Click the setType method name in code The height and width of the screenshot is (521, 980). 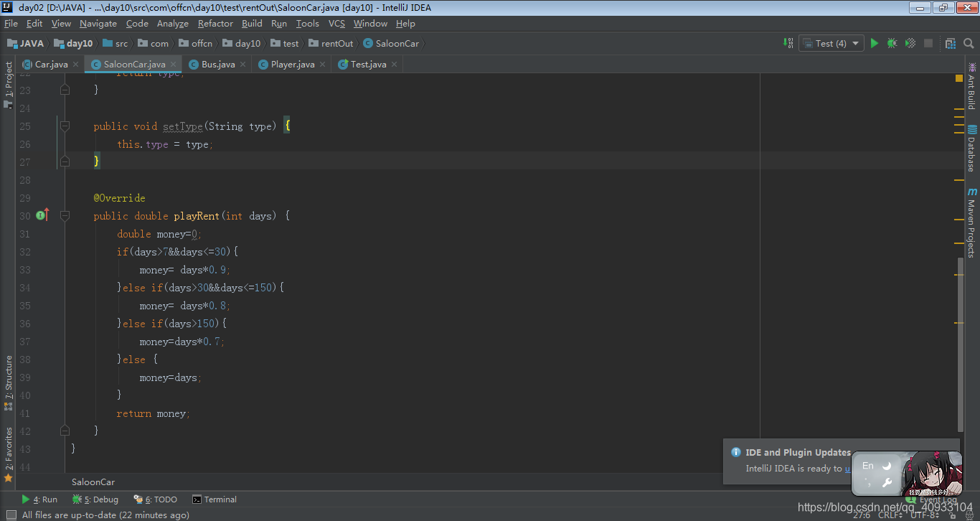point(183,126)
